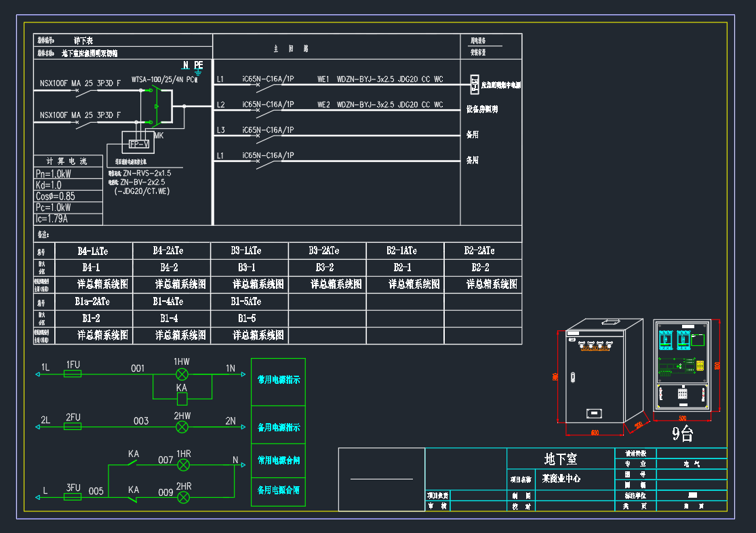Click the 1HR lamp symbol

coord(184,465)
